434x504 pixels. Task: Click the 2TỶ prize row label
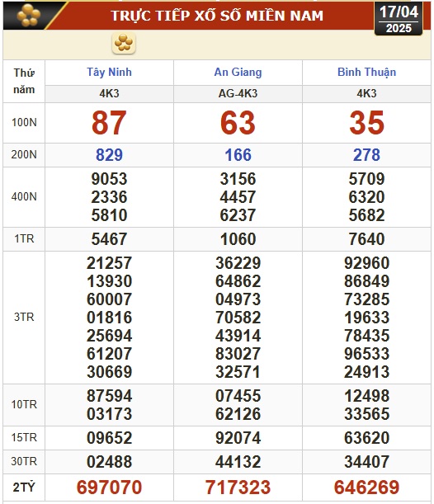pos(24,488)
